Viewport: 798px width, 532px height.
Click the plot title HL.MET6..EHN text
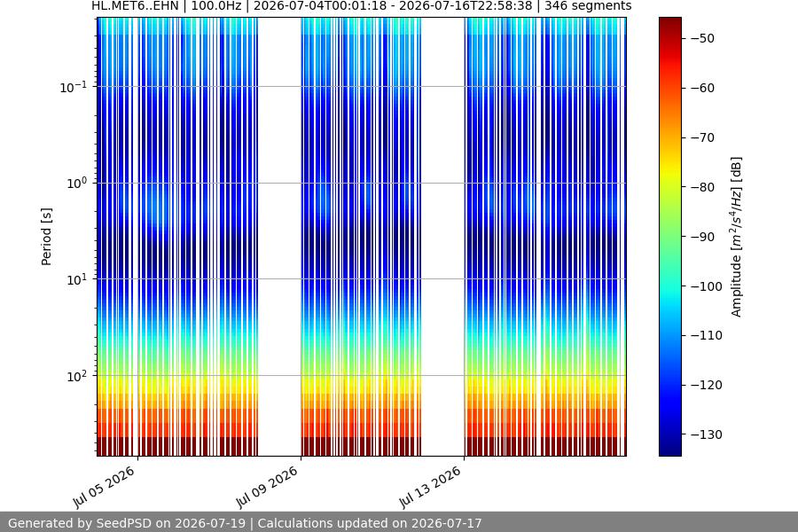[135, 6]
